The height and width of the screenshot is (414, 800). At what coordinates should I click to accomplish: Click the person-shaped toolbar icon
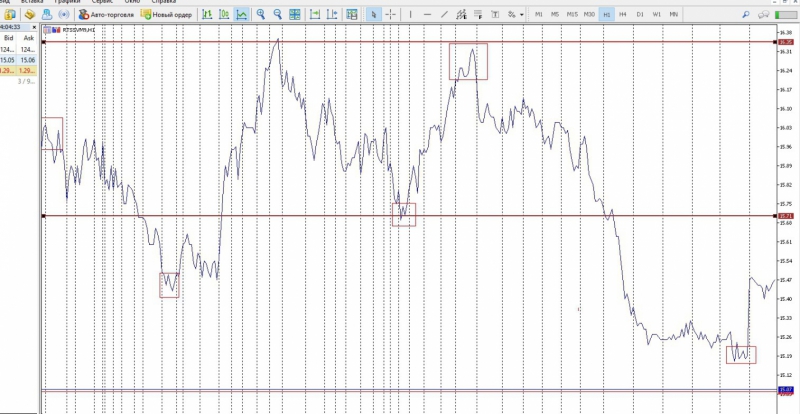pos(46,14)
